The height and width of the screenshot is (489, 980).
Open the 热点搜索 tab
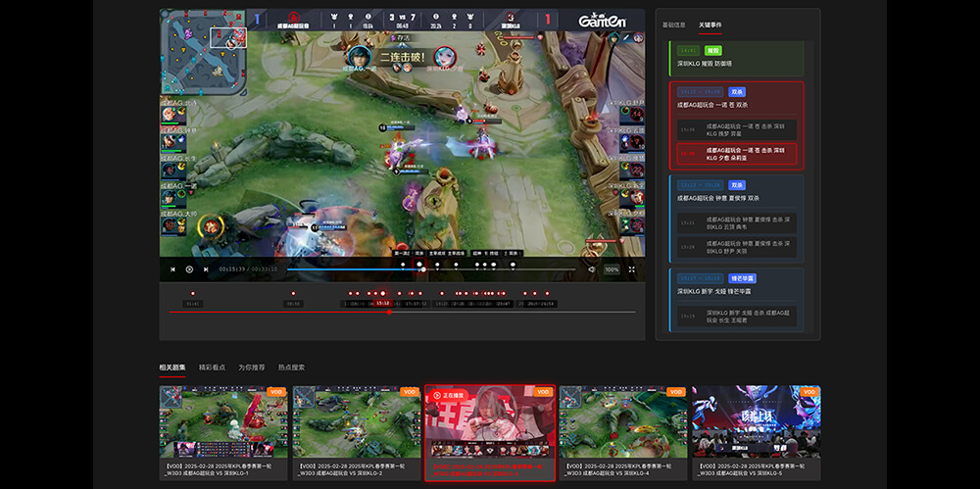tap(291, 367)
